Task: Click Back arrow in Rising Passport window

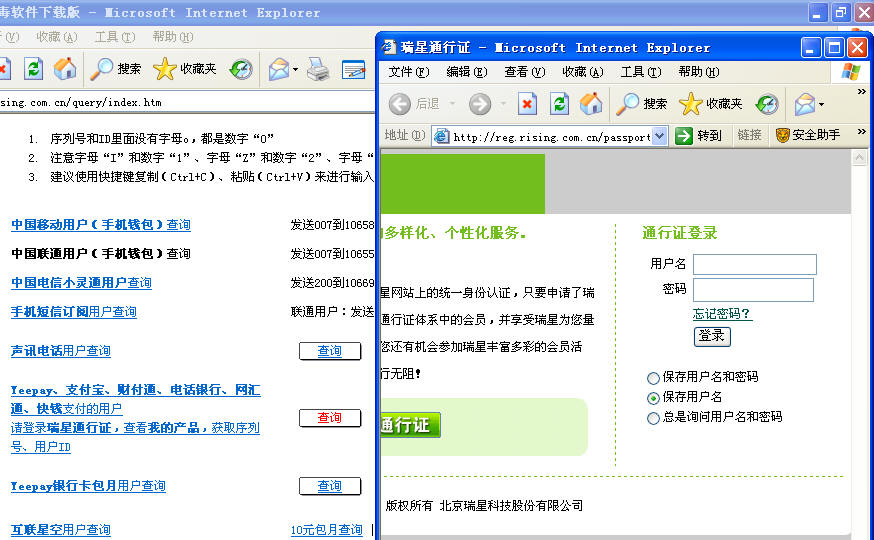Action: (x=400, y=104)
